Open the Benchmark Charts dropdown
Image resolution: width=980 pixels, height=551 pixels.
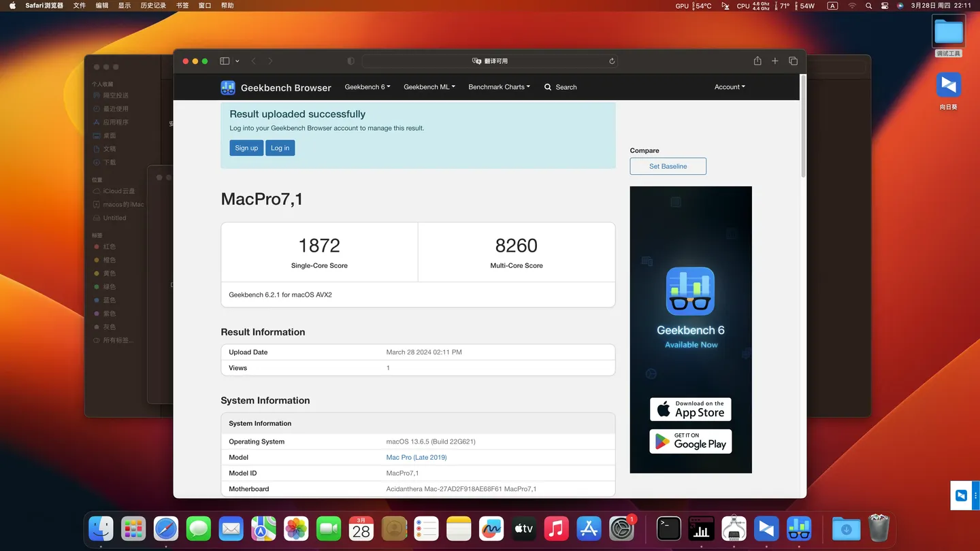click(499, 87)
